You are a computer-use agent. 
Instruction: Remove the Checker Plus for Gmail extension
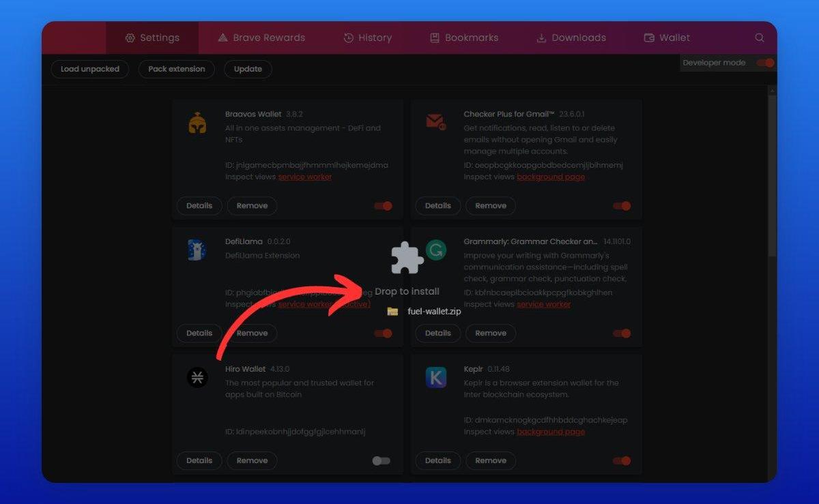coord(491,206)
